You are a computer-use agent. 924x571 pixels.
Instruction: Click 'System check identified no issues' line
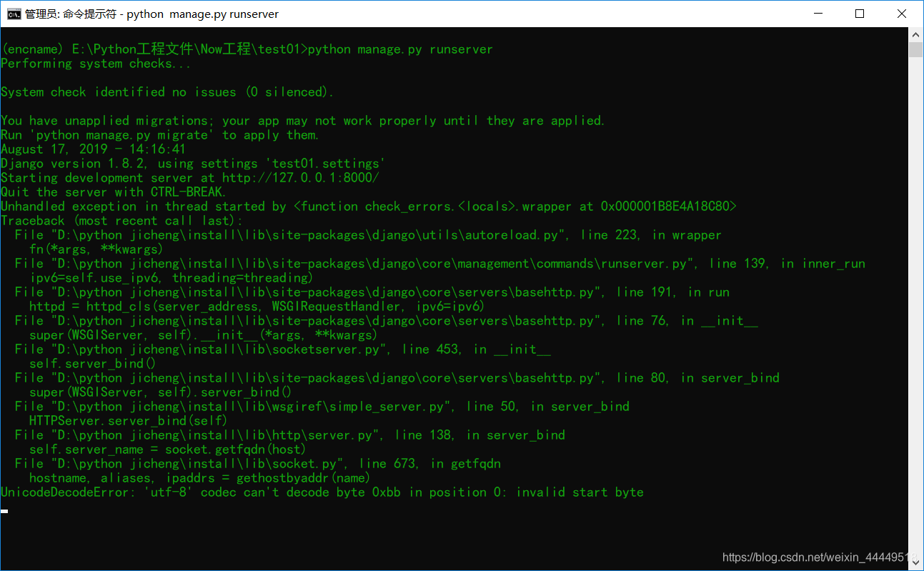click(167, 92)
